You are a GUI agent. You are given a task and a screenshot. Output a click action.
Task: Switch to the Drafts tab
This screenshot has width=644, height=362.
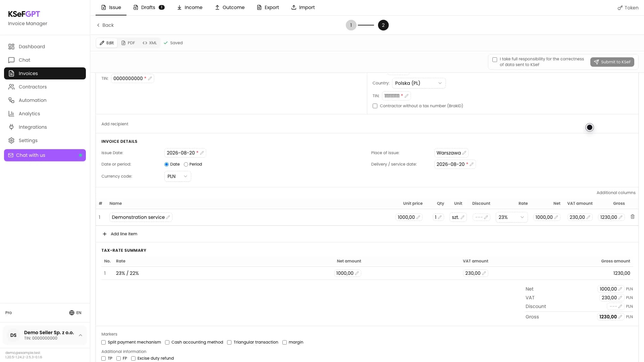click(149, 7)
